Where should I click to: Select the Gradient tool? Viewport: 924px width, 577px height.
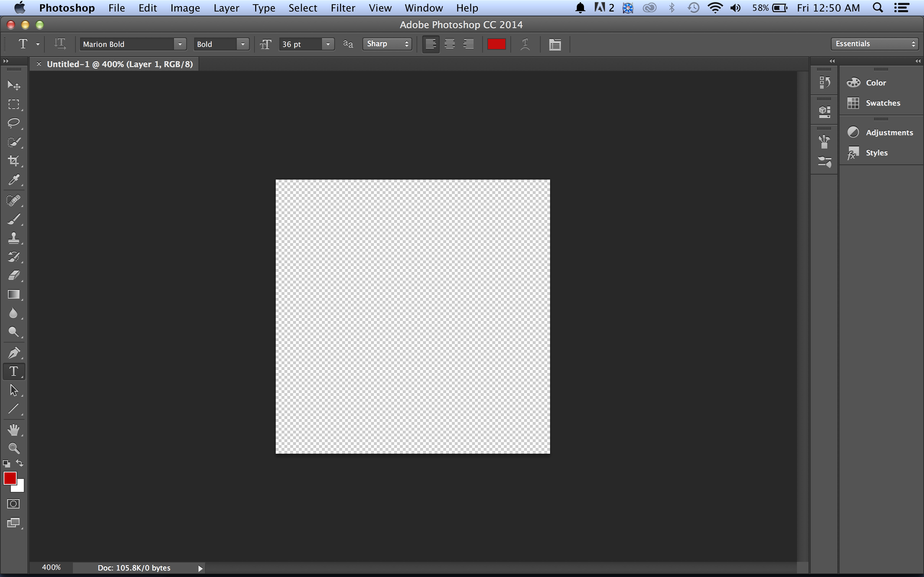point(14,294)
